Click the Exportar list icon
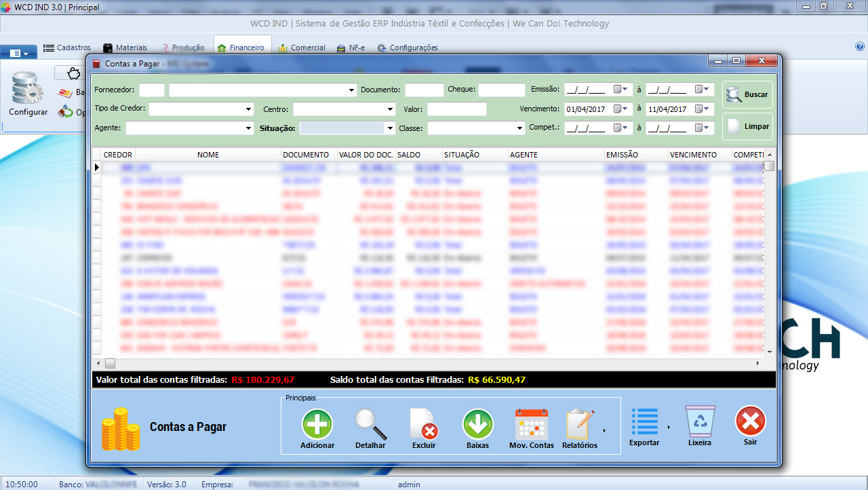Viewport: 868px width, 490px height. (x=644, y=422)
